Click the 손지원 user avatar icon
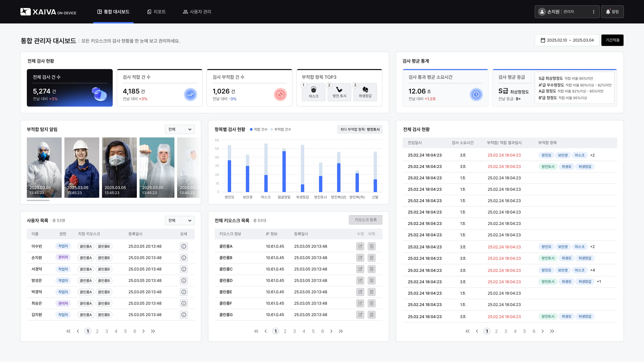 click(x=542, y=12)
